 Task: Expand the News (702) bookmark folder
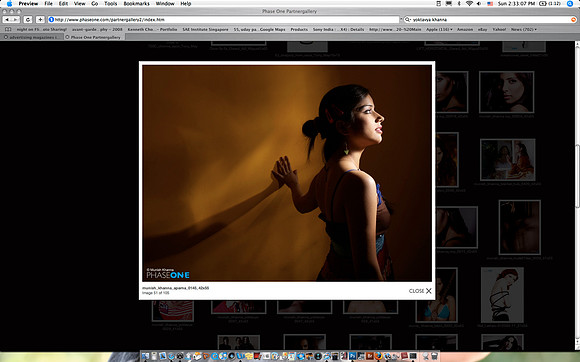[524, 29]
